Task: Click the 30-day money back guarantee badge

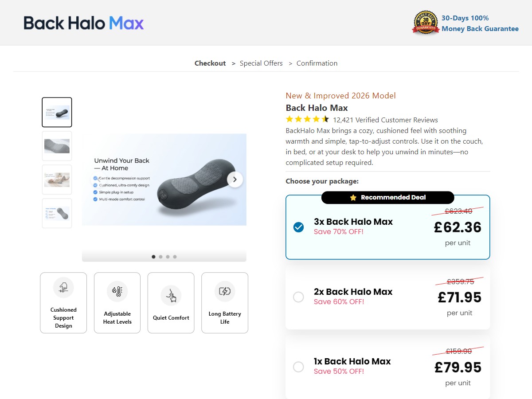Action: (x=426, y=23)
